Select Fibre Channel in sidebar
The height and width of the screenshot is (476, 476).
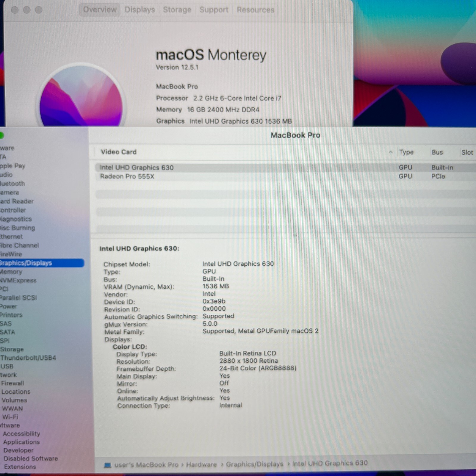point(19,245)
